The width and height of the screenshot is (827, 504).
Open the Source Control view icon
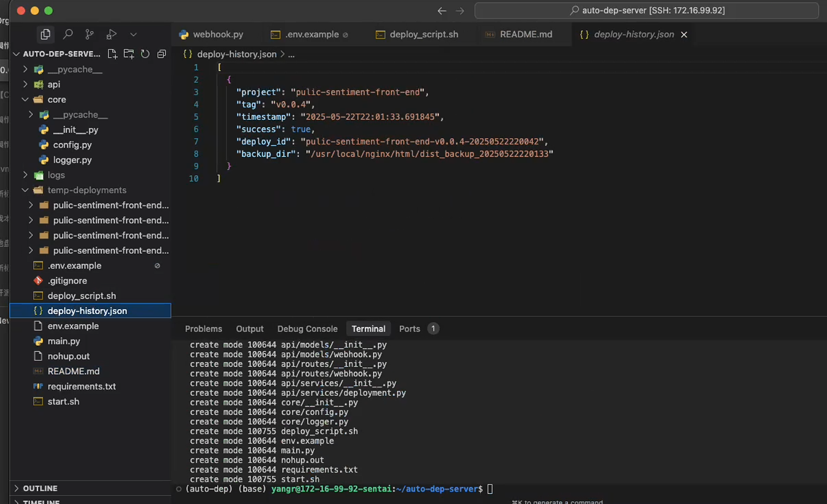(x=89, y=34)
